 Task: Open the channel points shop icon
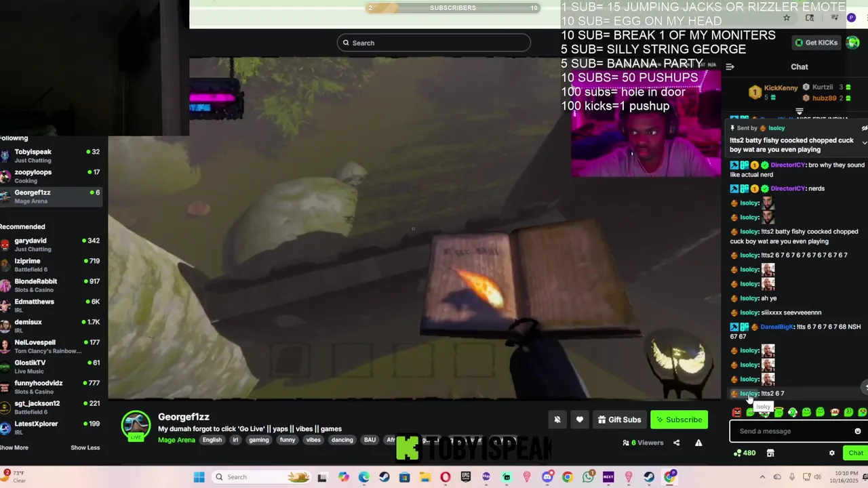point(770,453)
